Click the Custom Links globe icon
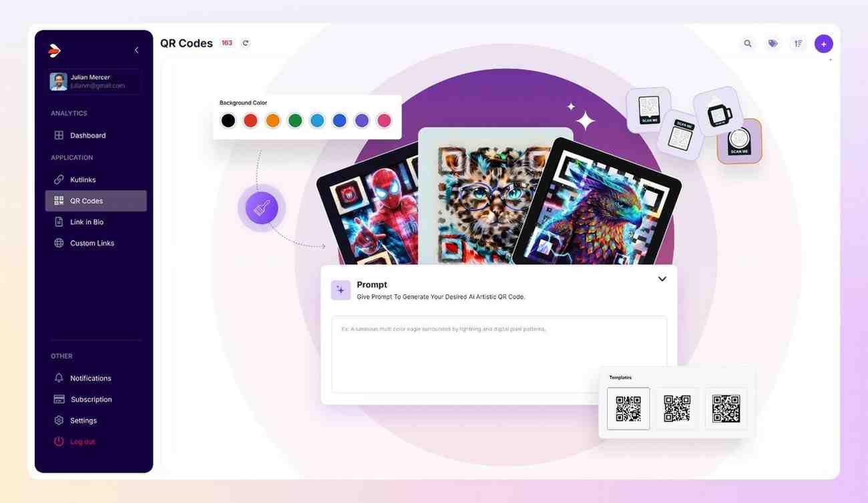 (x=59, y=243)
